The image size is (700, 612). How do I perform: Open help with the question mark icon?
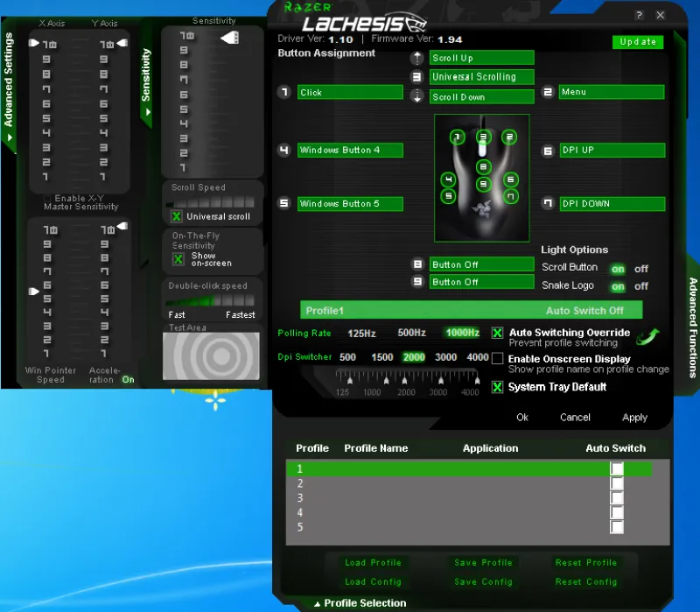point(640,15)
